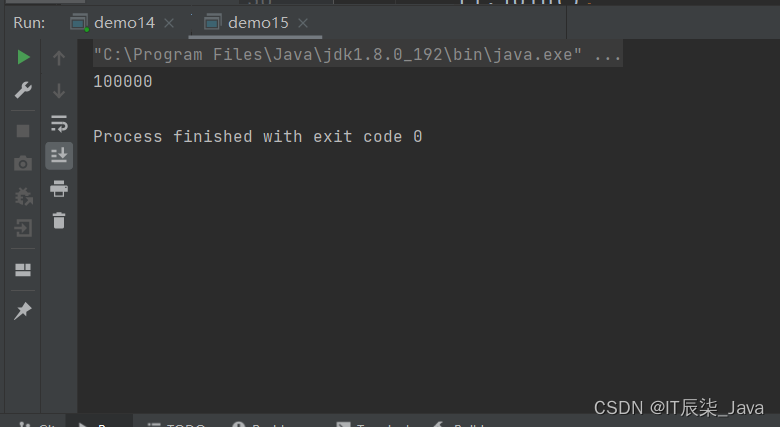The height and width of the screenshot is (427, 780).
Task: Pin the Run tab with the pin icon
Action: (23, 311)
